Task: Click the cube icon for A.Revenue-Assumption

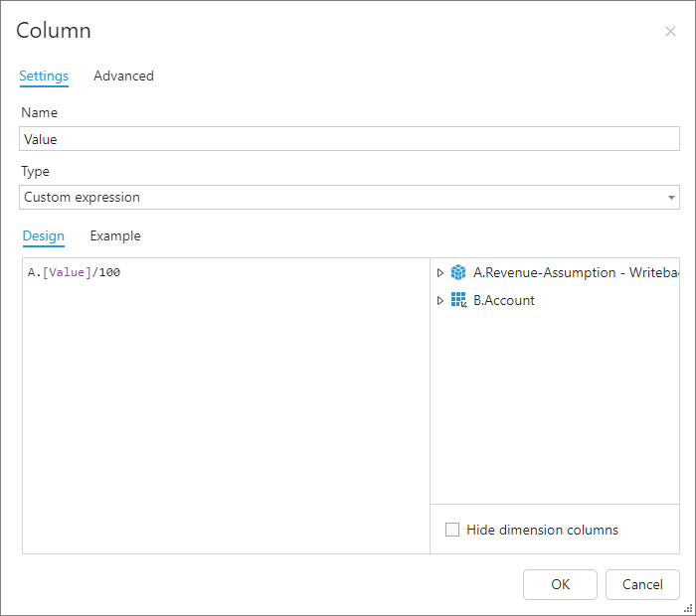Action: click(x=458, y=272)
